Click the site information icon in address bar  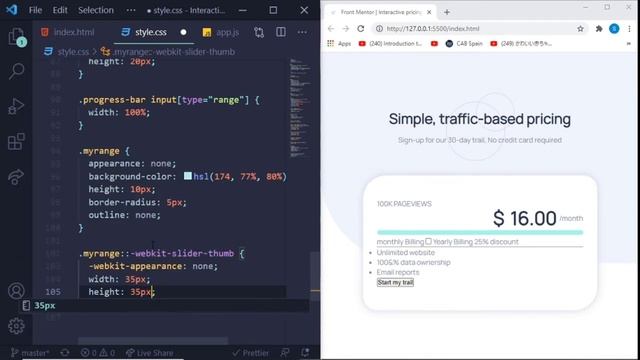[x=379, y=29]
